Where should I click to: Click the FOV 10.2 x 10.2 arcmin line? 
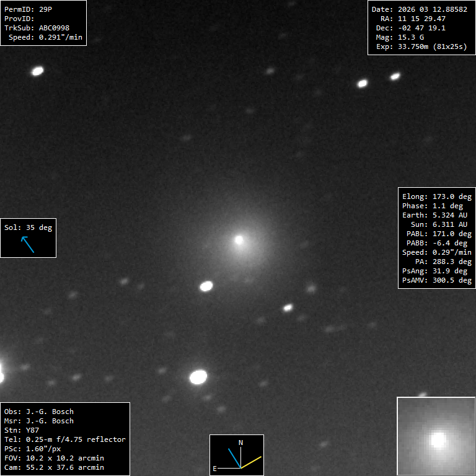54,458
